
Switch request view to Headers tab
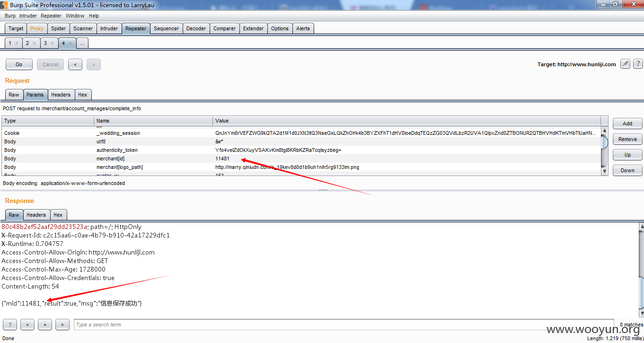[61, 95]
